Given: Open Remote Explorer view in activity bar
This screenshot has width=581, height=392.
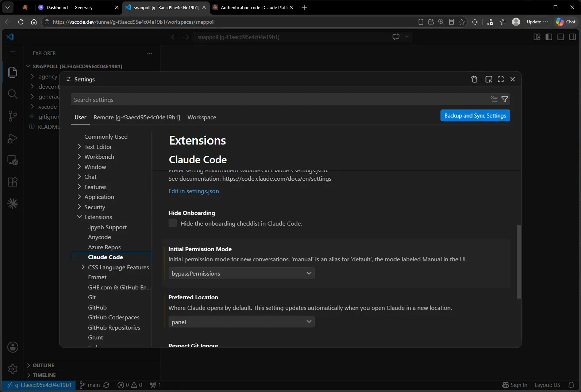Looking at the screenshot, I should pos(12,160).
